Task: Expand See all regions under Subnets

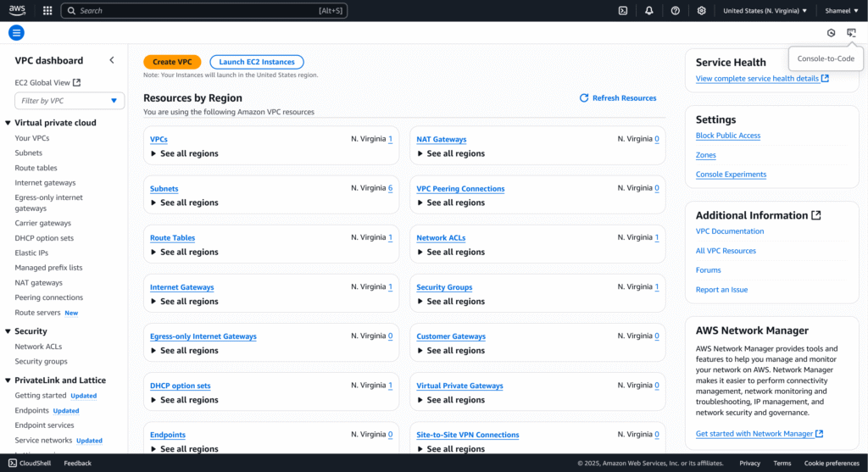Action: pyautogui.click(x=184, y=203)
